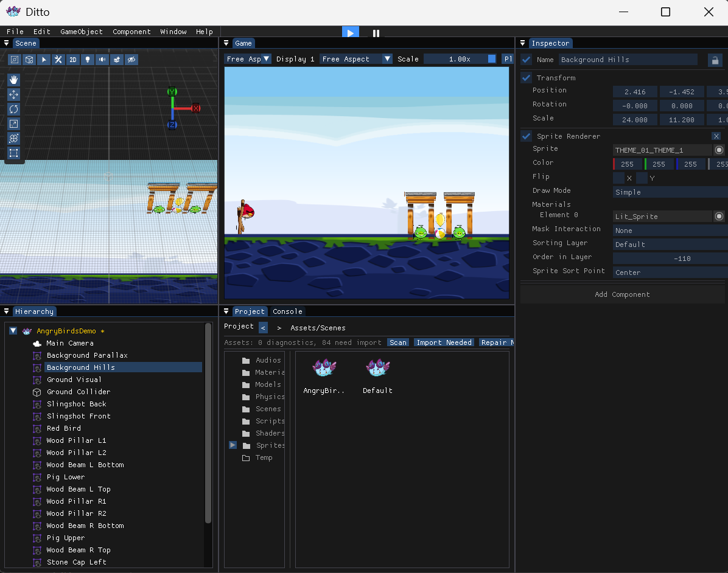
Task: Click the Scan assets button
Action: coord(398,342)
